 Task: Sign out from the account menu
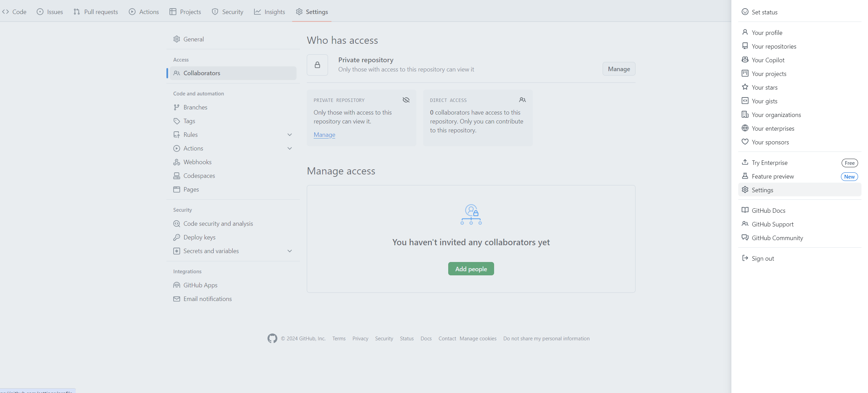(763, 258)
